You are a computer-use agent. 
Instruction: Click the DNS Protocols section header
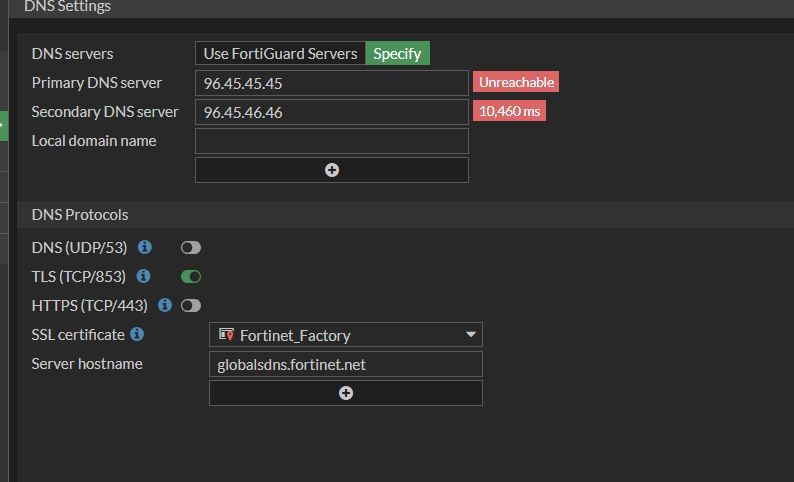click(x=80, y=215)
